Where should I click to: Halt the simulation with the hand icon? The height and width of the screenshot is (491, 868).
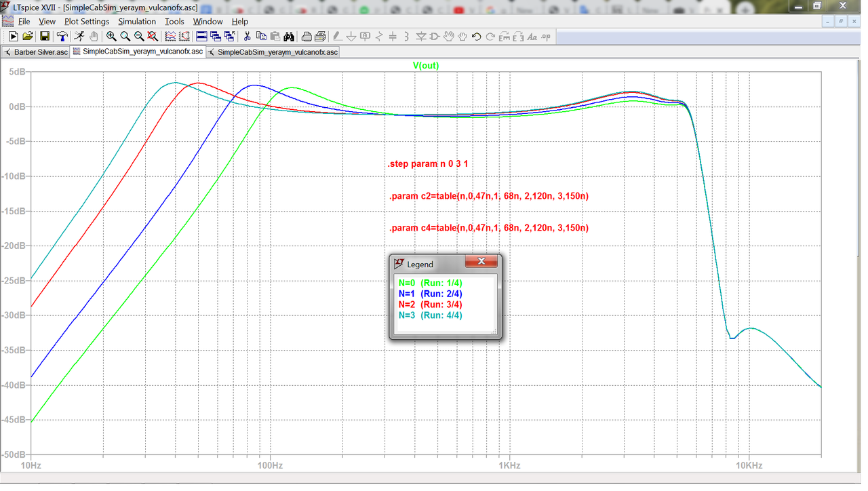click(x=94, y=36)
